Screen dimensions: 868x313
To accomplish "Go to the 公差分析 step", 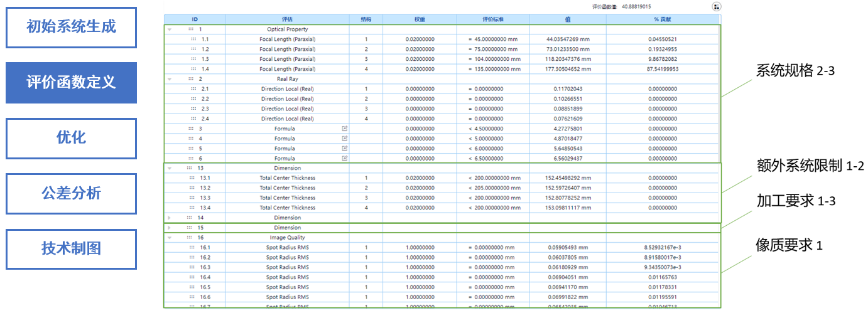I will [x=71, y=194].
